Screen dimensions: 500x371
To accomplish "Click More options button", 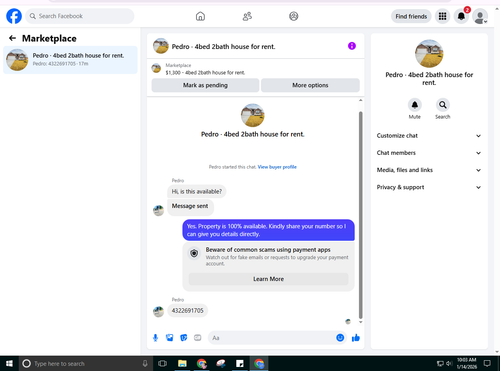I will coord(310,85).
